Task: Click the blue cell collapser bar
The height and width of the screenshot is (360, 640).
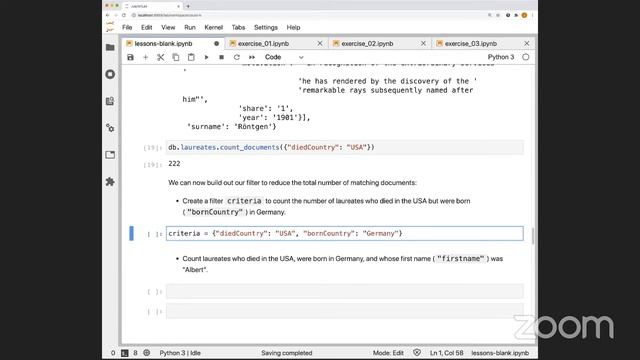Action: point(131,233)
